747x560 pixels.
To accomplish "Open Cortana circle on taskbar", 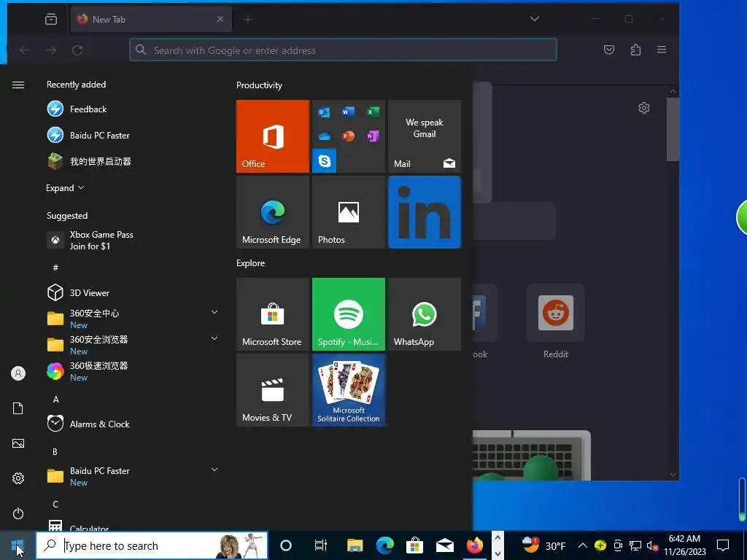I will point(286,545).
